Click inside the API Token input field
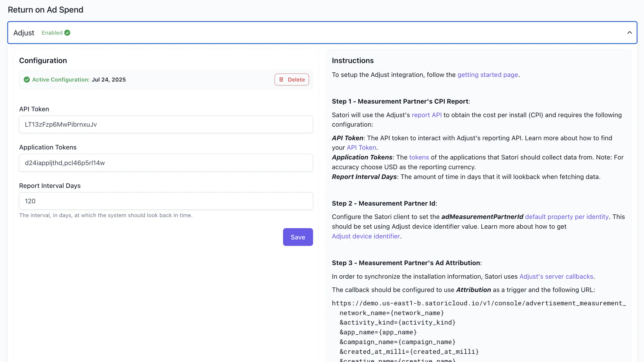The image size is (644, 362). [166, 124]
